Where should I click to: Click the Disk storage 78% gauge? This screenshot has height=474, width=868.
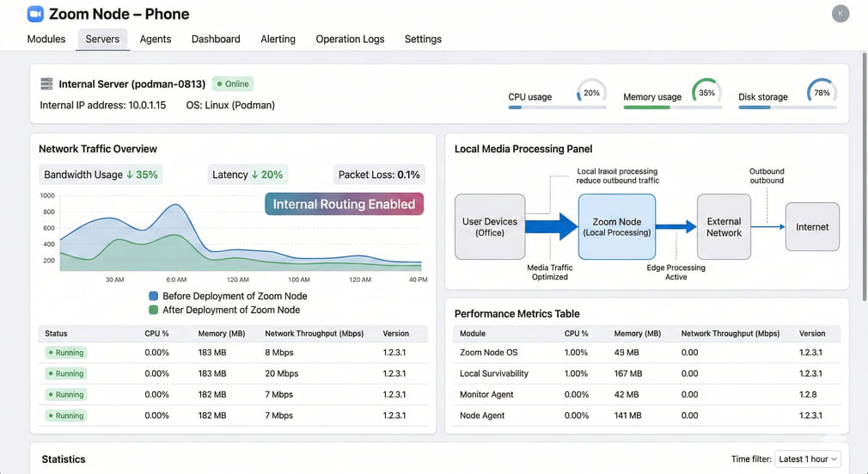pos(822,93)
